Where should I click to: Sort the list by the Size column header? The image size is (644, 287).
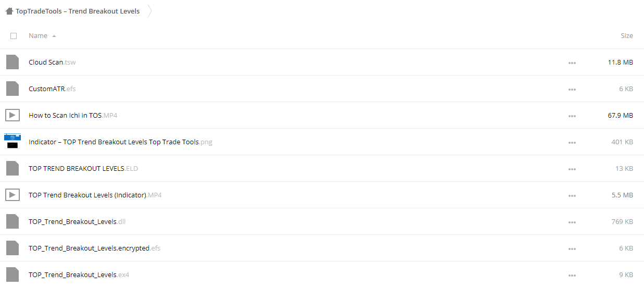[627, 36]
